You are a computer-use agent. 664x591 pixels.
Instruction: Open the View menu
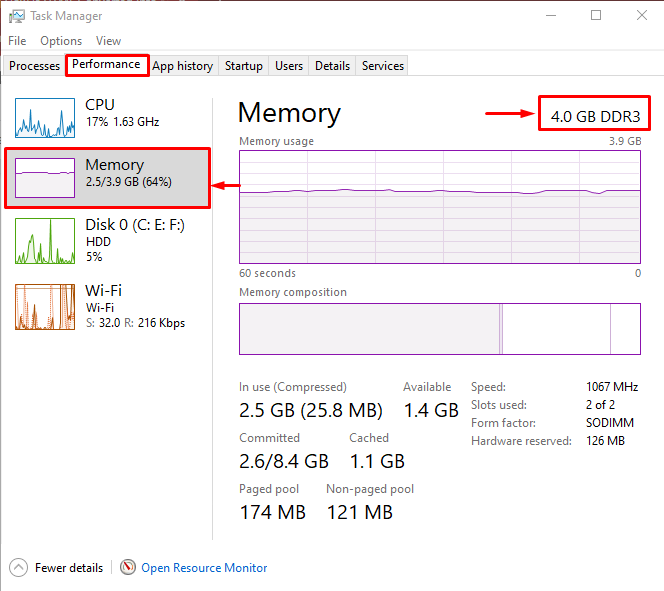click(x=108, y=41)
